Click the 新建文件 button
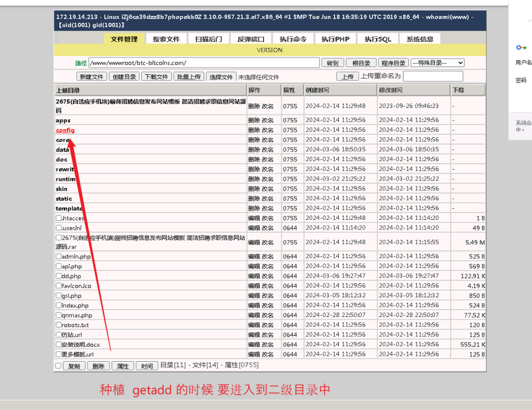 pyautogui.click(x=91, y=76)
